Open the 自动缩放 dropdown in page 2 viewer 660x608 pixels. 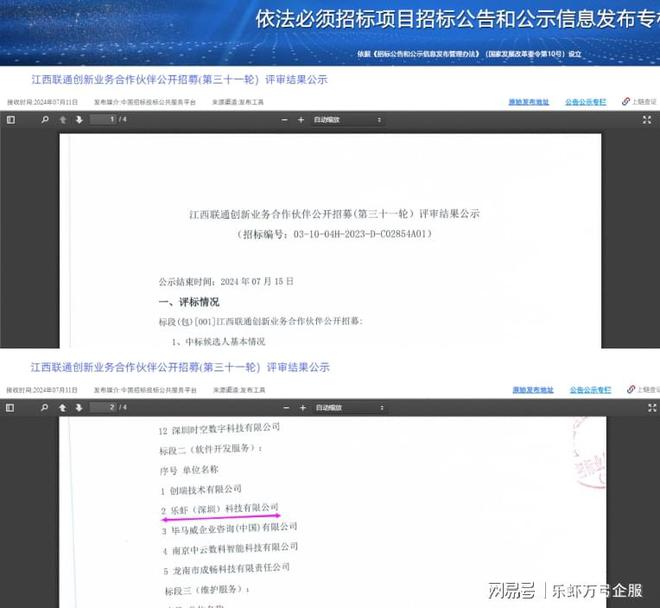coord(350,408)
